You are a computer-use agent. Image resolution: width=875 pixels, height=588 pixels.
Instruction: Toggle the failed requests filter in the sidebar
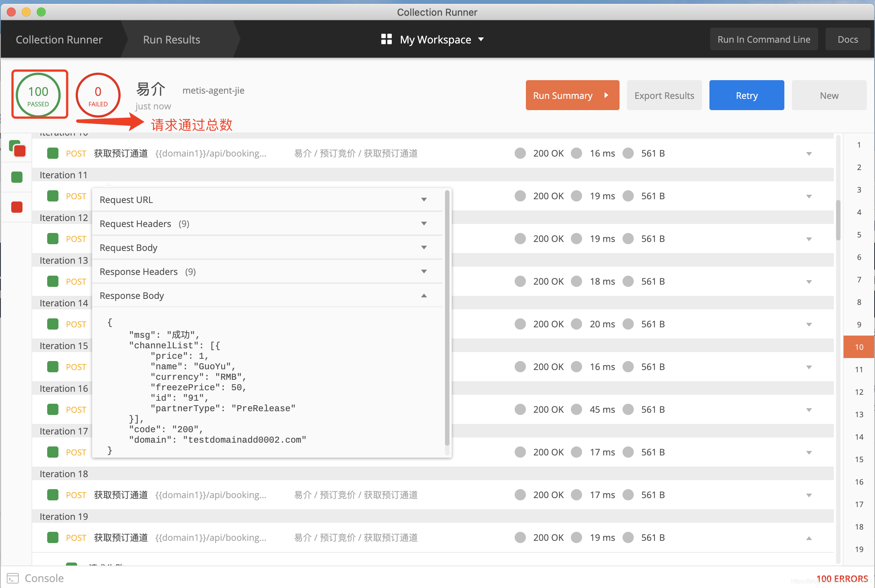(16, 207)
